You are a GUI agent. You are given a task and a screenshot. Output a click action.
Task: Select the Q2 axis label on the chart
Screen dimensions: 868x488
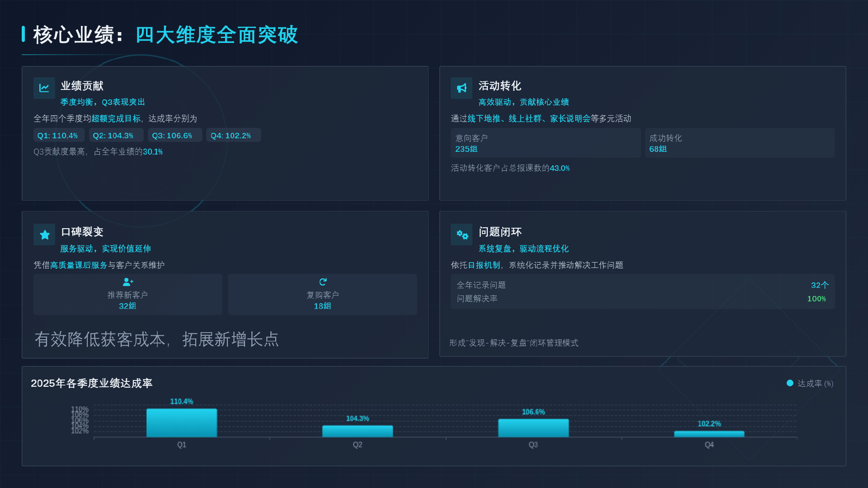coord(357,444)
